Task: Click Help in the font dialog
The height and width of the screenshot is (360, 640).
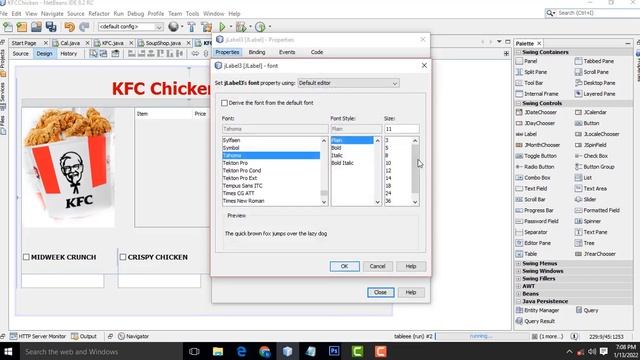Action: (x=411, y=267)
